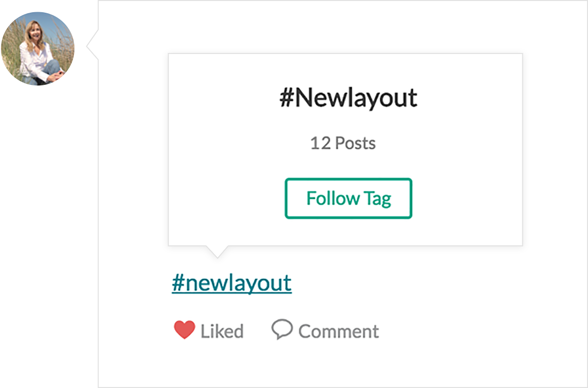
Task: Click the post card's left pointer notch
Action: [92, 47]
